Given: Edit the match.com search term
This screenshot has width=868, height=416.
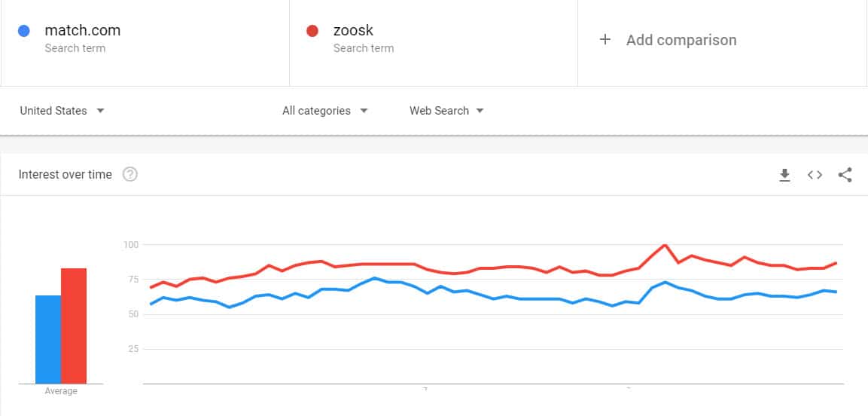Looking at the screenshot, I should 83,30.
